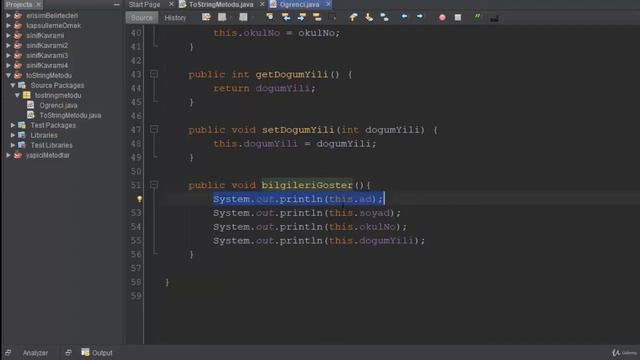Click Previous Bookmark icon
The width and height of the screenshot is (640, 360).
(353, 17)
